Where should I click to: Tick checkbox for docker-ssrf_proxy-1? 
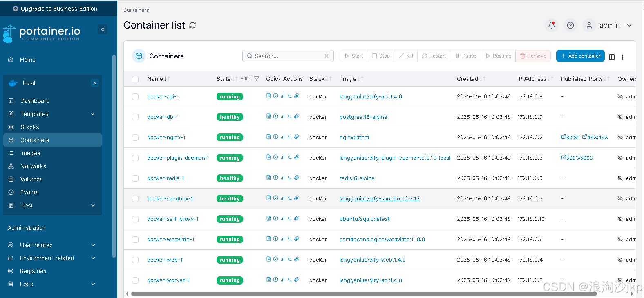point(135,219)
